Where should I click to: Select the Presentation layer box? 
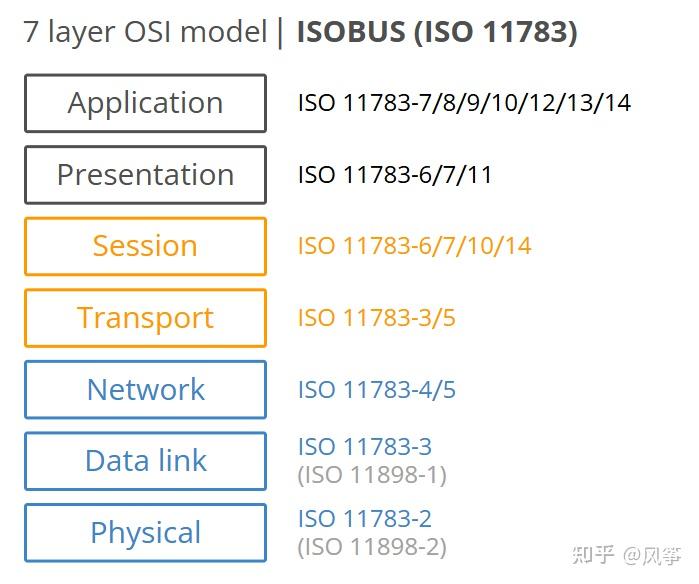click(x=145, y=175)
